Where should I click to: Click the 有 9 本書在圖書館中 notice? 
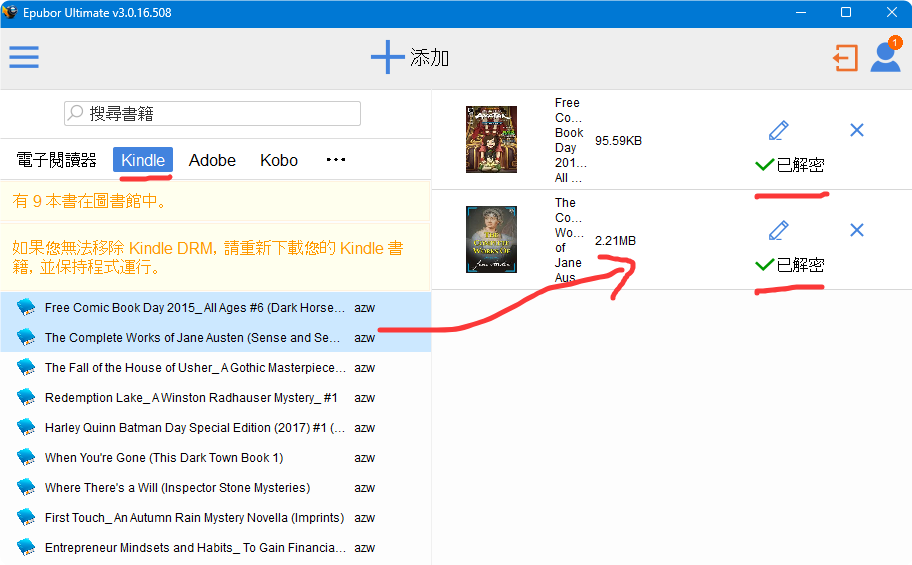coord(215,201)
